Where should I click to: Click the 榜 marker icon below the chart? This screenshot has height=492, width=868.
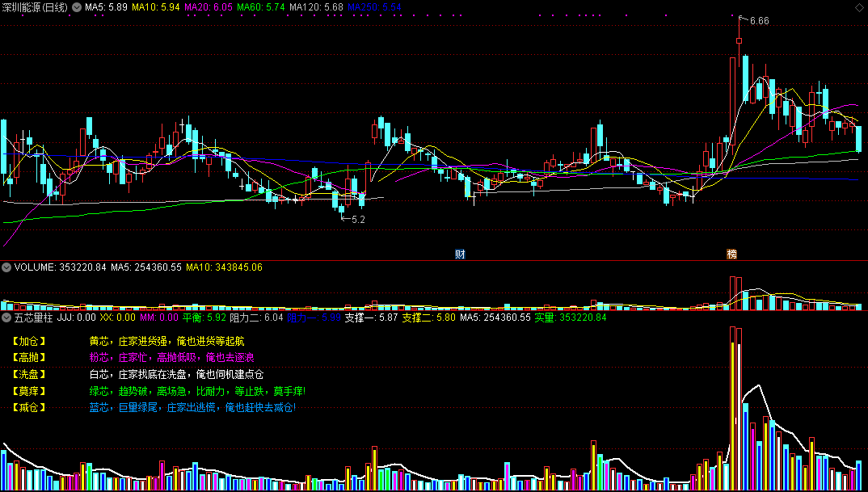coord(732,254)
